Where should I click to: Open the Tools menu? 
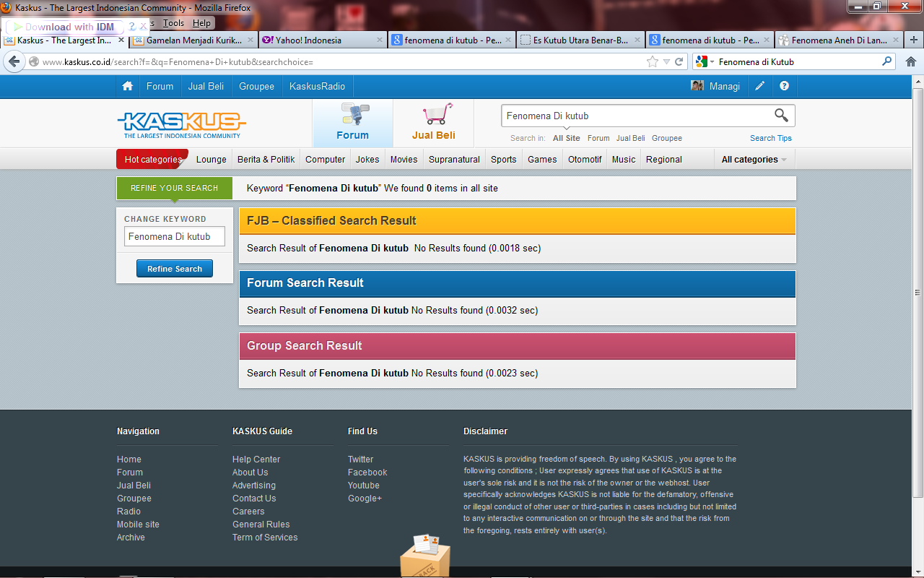(173, 23)
